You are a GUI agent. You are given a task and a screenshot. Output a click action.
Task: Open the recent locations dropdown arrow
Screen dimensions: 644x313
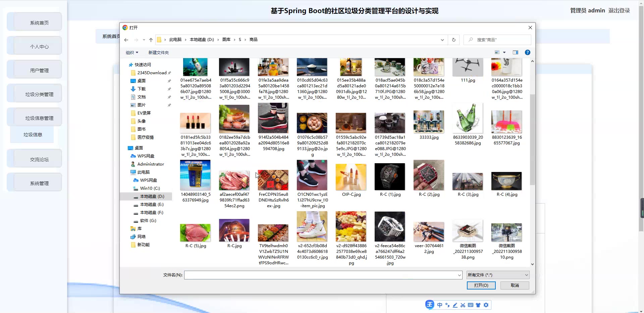[144, 40]
